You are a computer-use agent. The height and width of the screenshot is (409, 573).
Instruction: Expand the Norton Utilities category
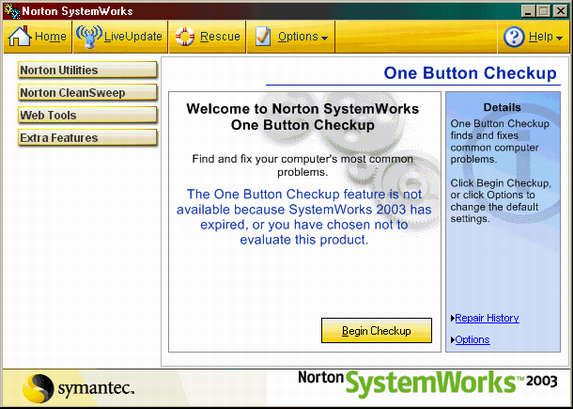tap(88, 70)
